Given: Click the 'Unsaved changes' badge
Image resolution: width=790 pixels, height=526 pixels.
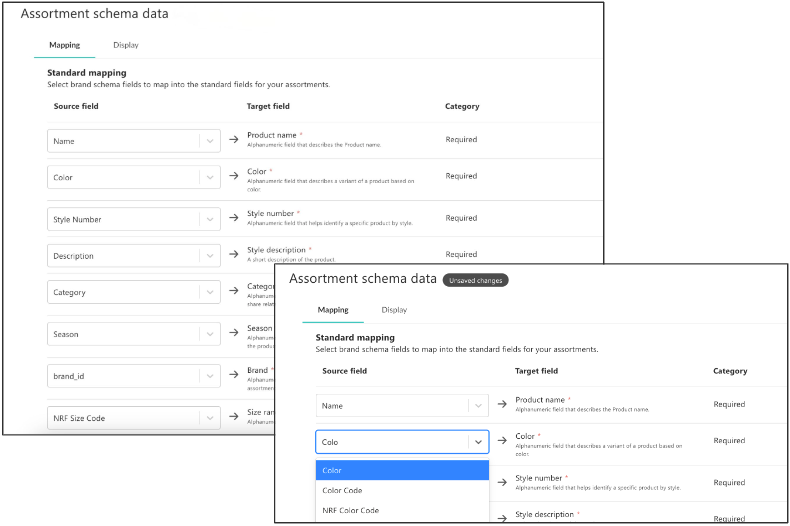Looking at the screenshot, I should [476, 280].
